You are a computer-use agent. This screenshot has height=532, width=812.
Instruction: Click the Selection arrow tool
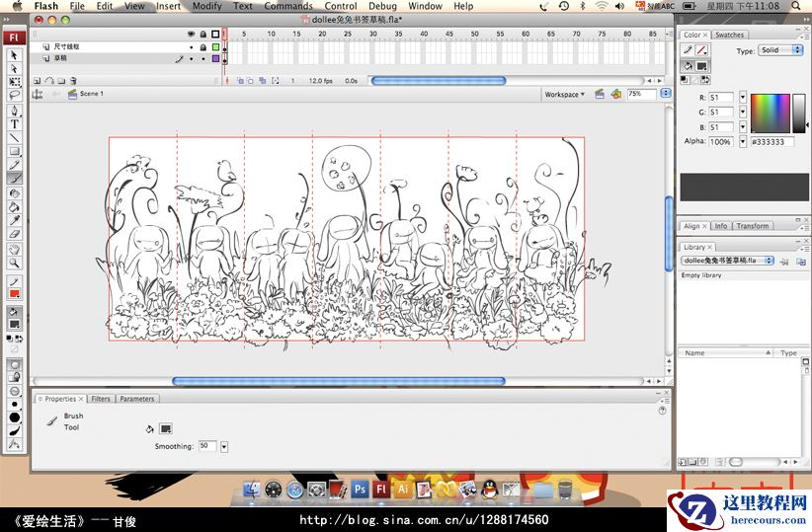(15, 55)
